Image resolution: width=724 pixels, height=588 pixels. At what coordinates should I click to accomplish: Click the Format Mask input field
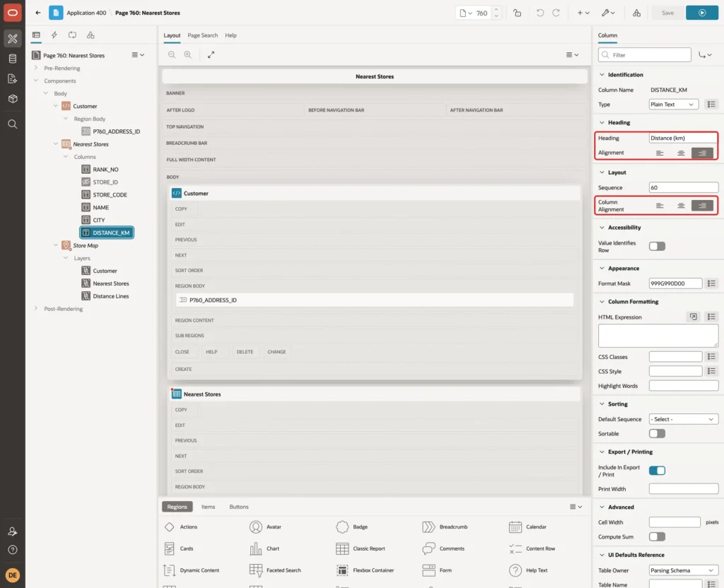click(675, 283)
